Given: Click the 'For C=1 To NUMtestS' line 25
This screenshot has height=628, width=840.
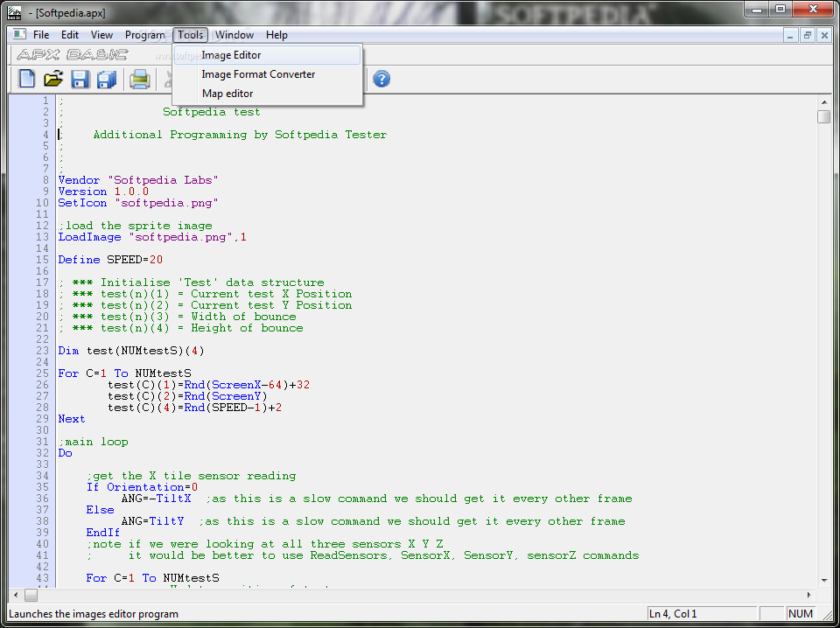Looking at the screenshot, I should tap(124, 373).
